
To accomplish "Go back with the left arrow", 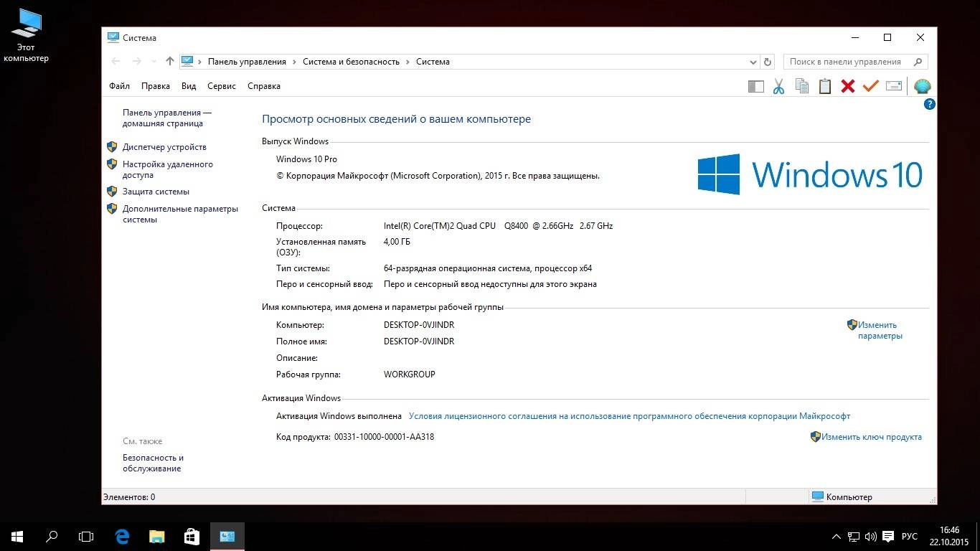I will [x=116, y=62].
